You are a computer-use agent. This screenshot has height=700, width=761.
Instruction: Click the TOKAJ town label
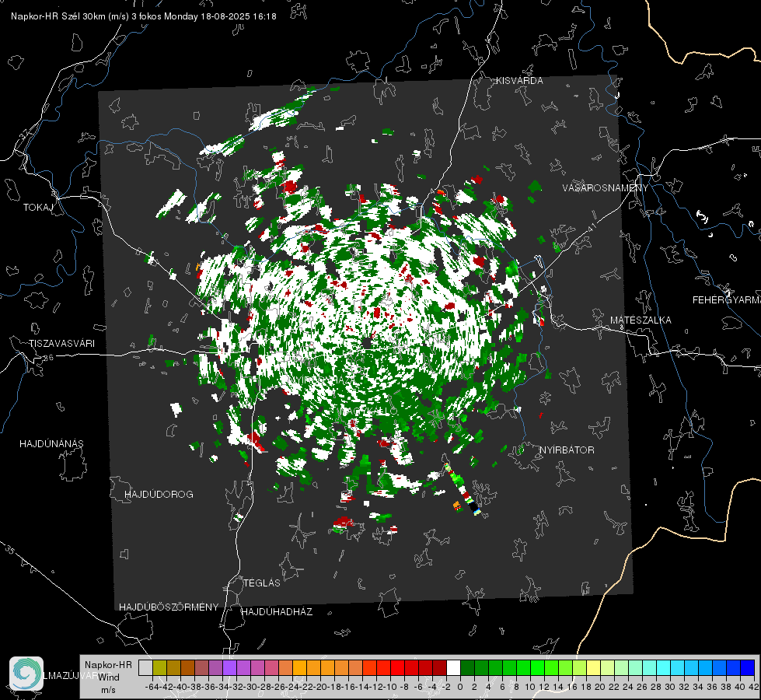pos(38,208)
